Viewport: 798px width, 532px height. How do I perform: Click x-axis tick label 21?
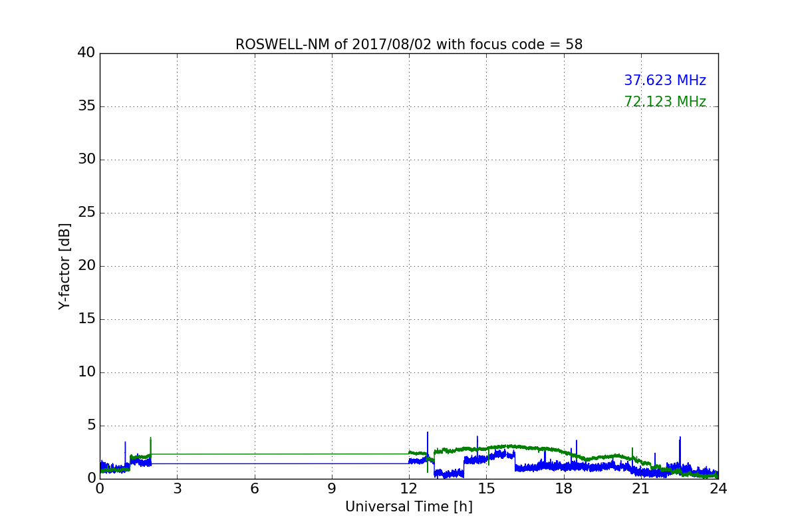pyautogui.click(x=641, y=489)
